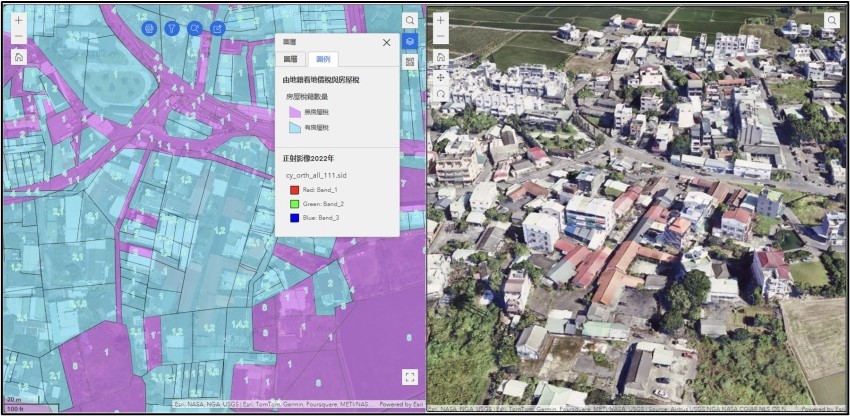Click the home button on the left map
Image resolution: width=850 pixels, height=416 pixels.
(x=19, y=57)
